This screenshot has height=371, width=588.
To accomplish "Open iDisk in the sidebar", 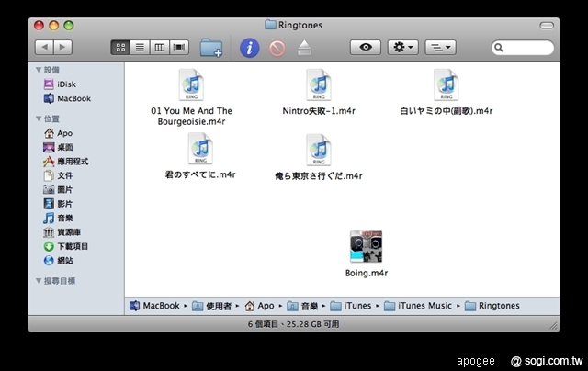I will click(x=60, y=84).
